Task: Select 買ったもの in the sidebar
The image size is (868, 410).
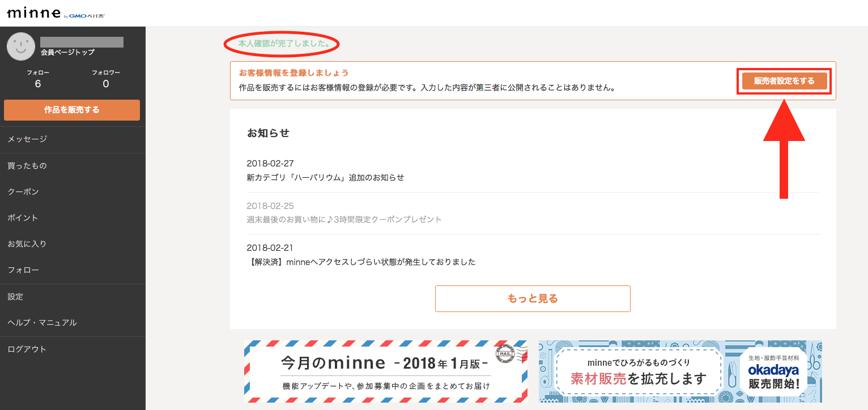Action: pos(27,166)
